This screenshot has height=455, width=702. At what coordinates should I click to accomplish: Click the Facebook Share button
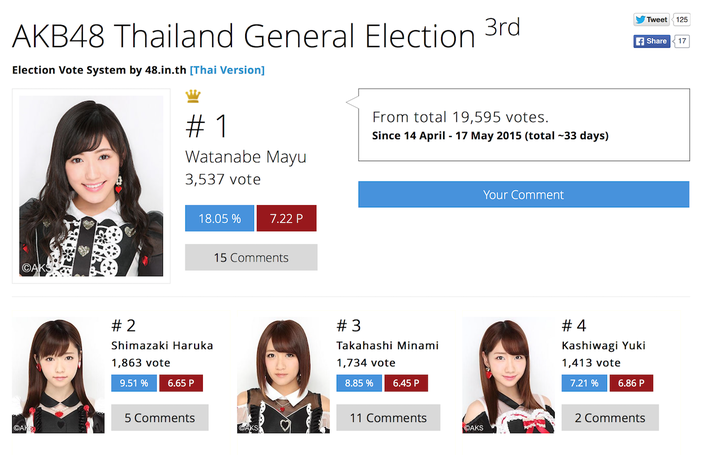(651, 41)
